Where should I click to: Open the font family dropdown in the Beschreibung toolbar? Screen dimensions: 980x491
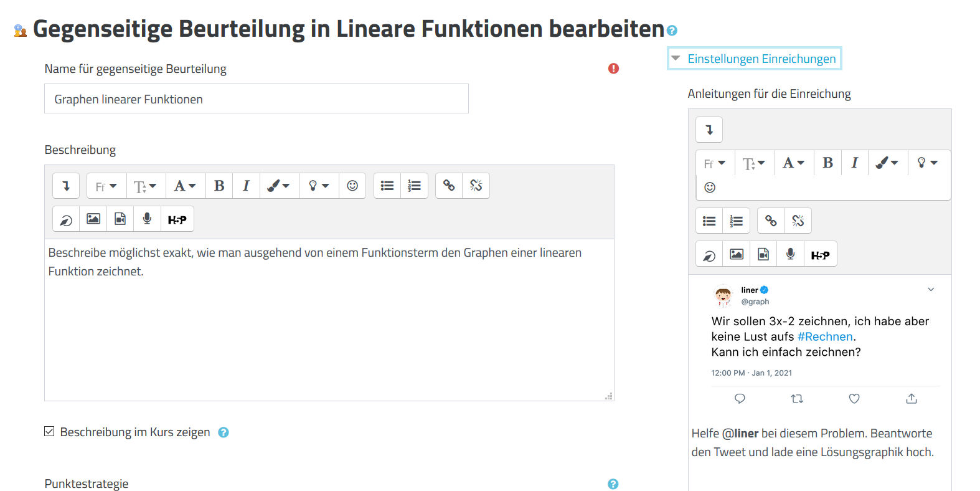[x=106, y=186]
